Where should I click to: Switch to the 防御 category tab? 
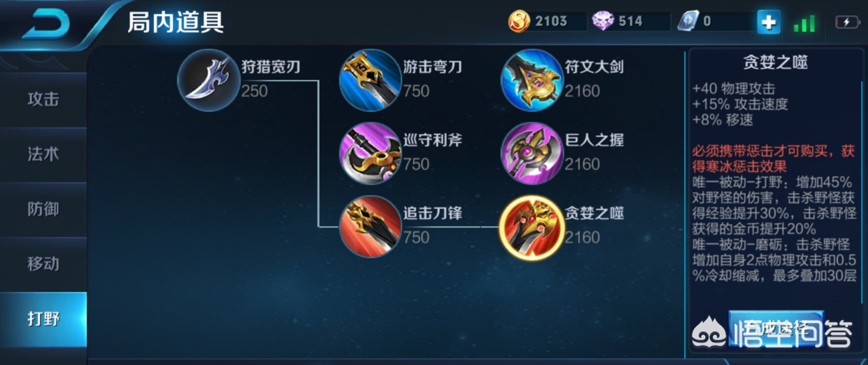point(43,209)
